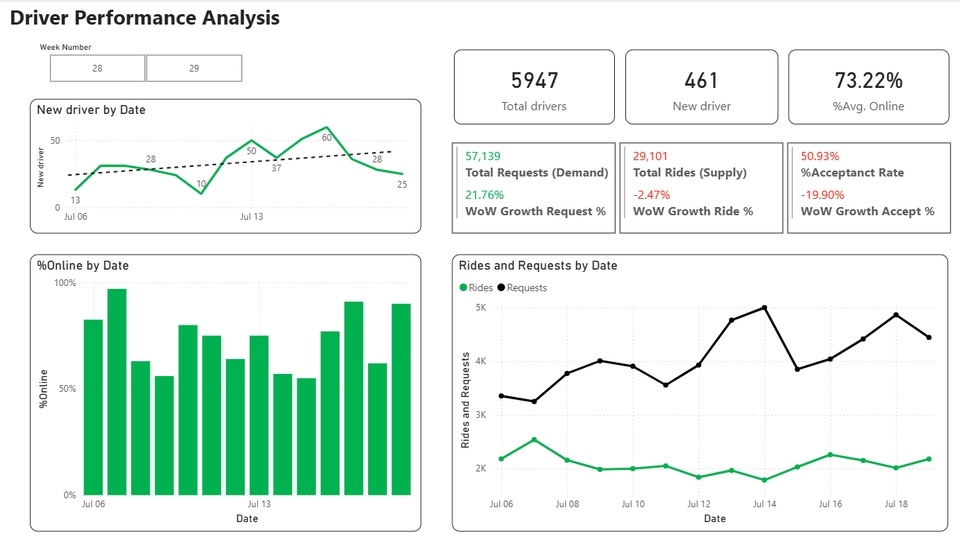
Task: Click the New driver by Date chart title
Action: coord(91,110)
